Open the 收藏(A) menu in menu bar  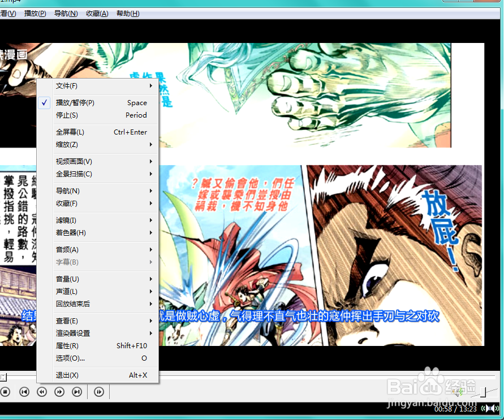click(97, 14)
